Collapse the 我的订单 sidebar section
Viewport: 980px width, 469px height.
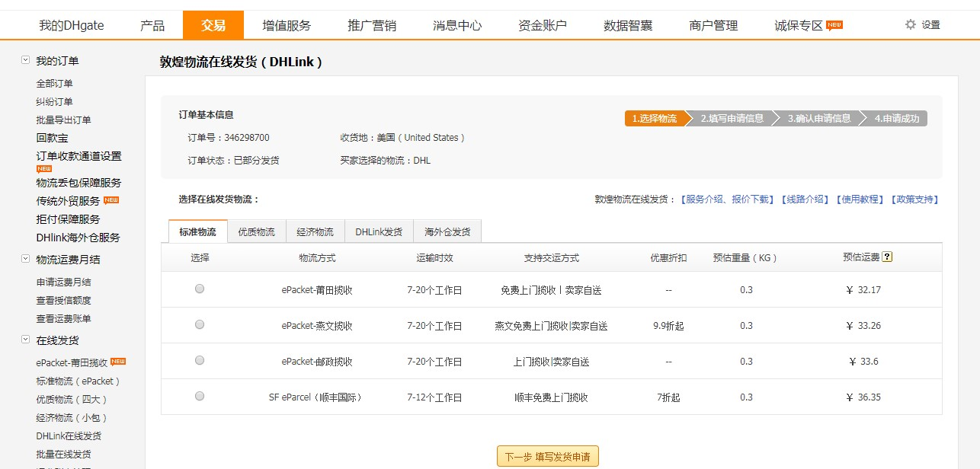25,60
